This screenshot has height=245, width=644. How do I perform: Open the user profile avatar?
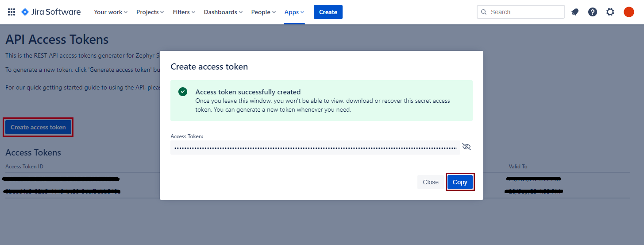click(x=629, y=12)
